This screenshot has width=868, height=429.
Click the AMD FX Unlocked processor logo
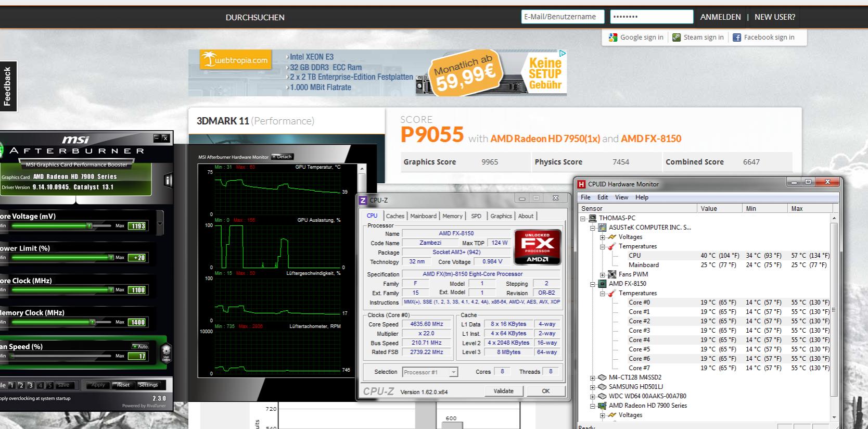click(x=537, y=247)
